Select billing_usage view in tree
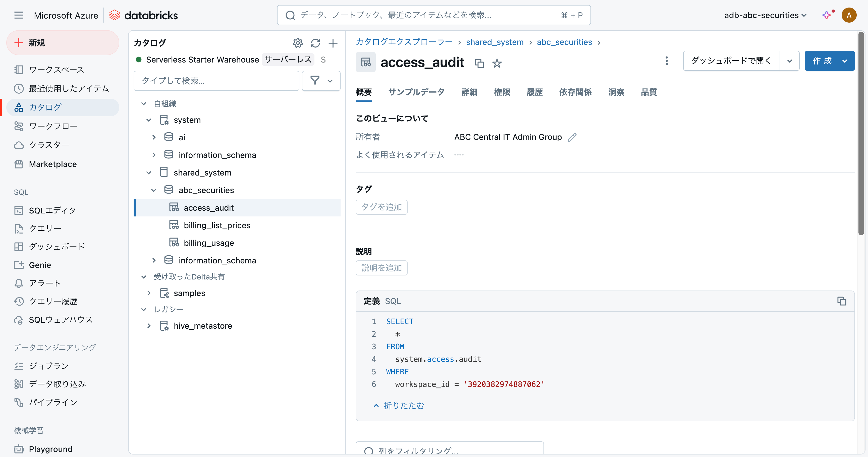The width and height of the screenshot is (868, 457). tap(208, 243)
